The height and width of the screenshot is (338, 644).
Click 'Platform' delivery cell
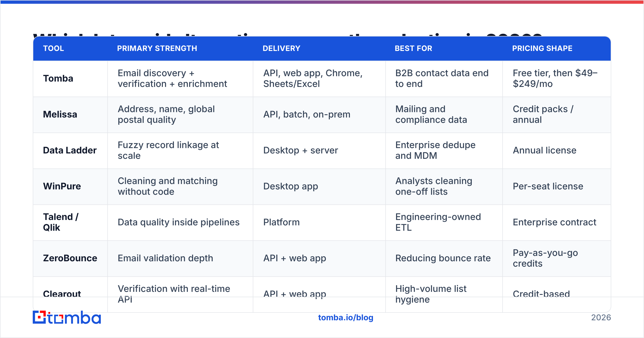tap(319, 222)
